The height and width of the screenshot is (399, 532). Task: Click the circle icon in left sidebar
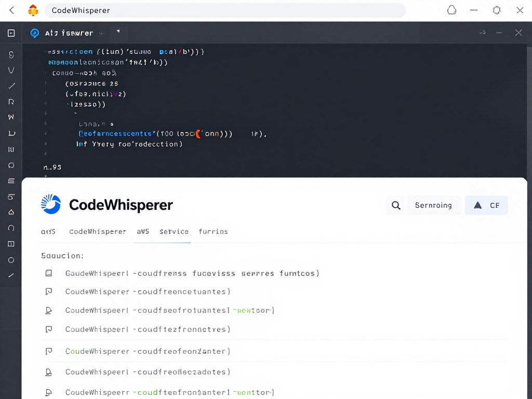point(11,260)
